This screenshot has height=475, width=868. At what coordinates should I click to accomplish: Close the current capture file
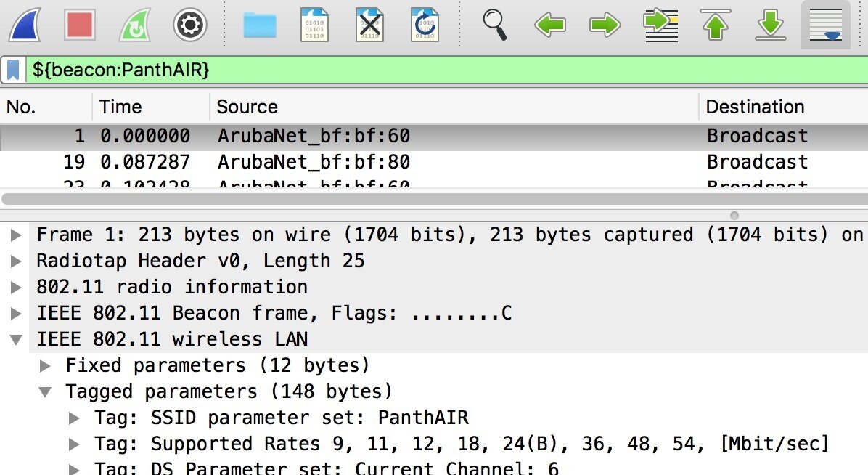pos(369,25)
